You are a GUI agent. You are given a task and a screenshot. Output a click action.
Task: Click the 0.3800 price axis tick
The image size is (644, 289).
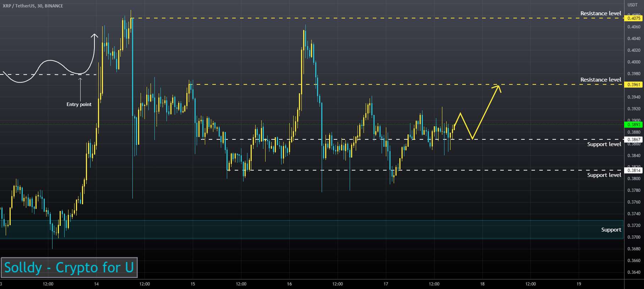[x=634, y=179]
